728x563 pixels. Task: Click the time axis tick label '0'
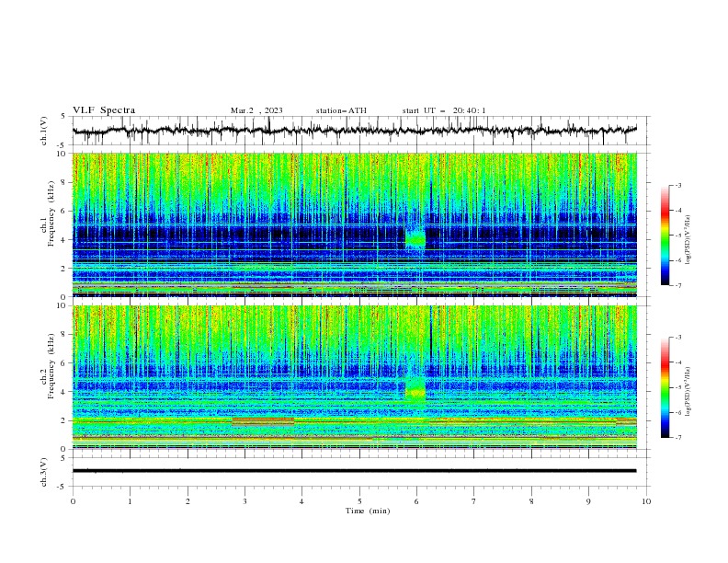pos(73,501)
